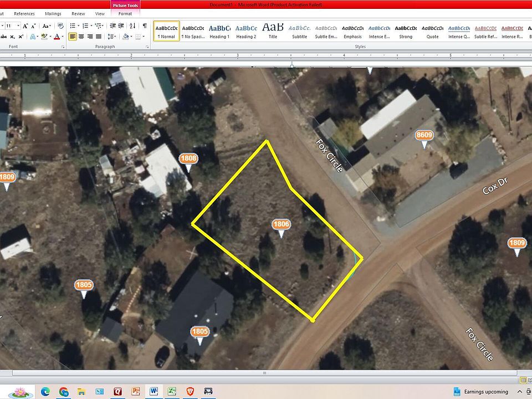Click the Increase Indent icon

coord(121,26)
